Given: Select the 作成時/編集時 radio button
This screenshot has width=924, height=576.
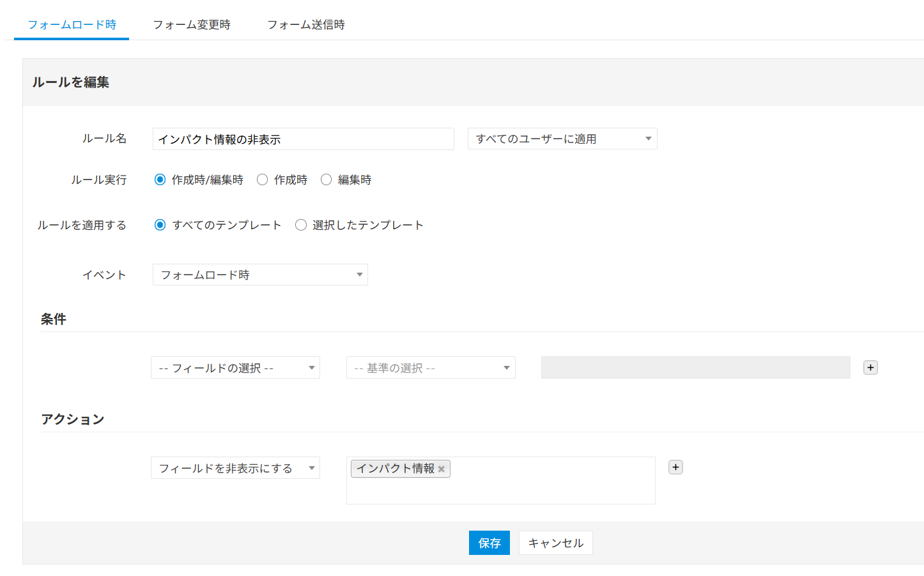Looking at the screenshot, I should (x=160, y=180).
